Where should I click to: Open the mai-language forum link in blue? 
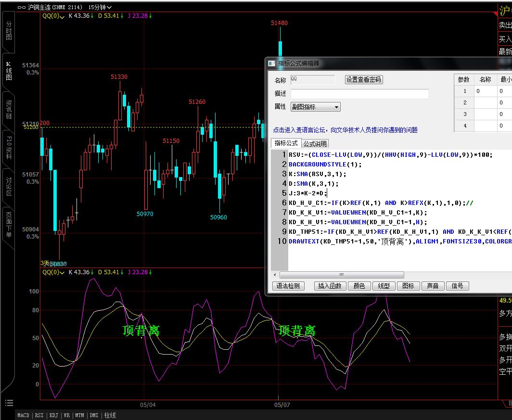click(x=345, y=130)
